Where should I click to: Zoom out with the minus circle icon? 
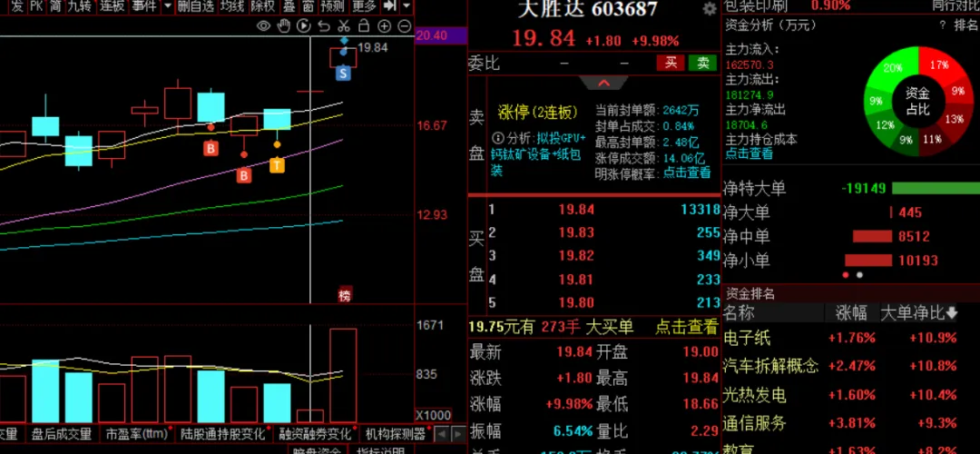pos(405,26)
